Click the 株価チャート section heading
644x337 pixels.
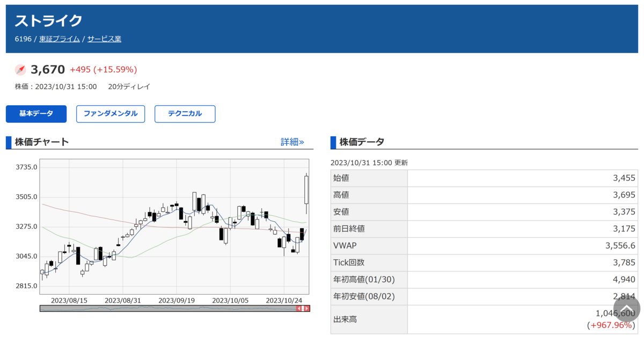[x=42, y=142]
